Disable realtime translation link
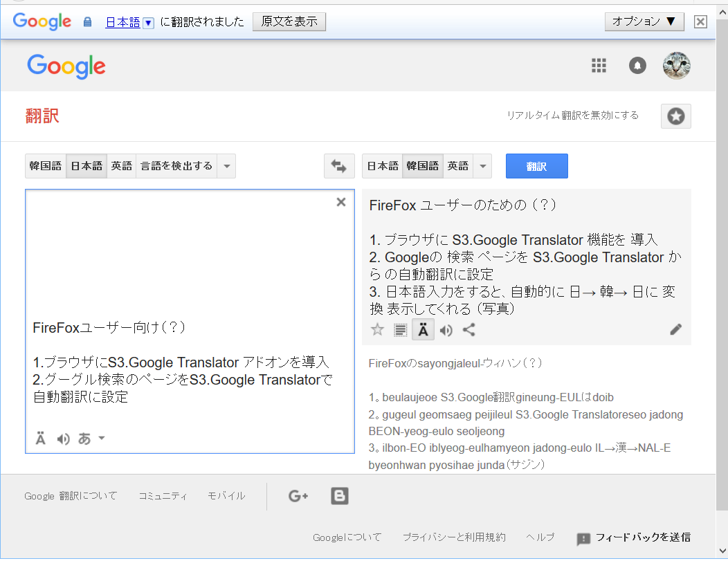728x561 pixels. coord(572,116)
